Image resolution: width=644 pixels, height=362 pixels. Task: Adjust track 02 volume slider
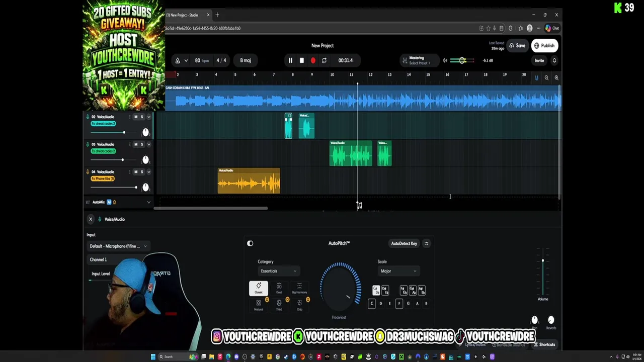(124, 132)
